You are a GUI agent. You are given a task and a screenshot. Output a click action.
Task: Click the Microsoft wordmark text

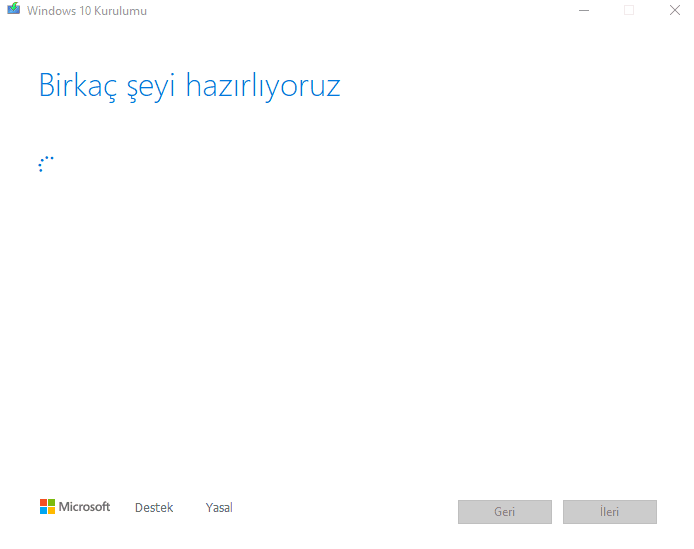(x=84, y=507)
